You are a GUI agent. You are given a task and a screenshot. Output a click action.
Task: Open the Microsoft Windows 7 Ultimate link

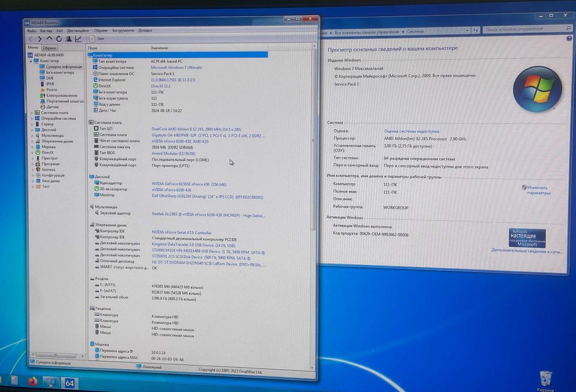[176, 67]
